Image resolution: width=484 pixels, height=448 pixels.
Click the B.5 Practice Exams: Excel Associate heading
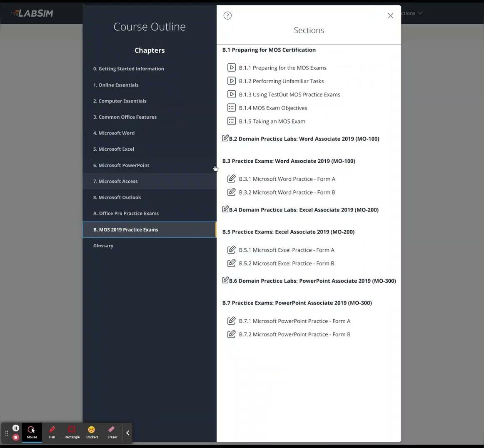pos(288,232)
